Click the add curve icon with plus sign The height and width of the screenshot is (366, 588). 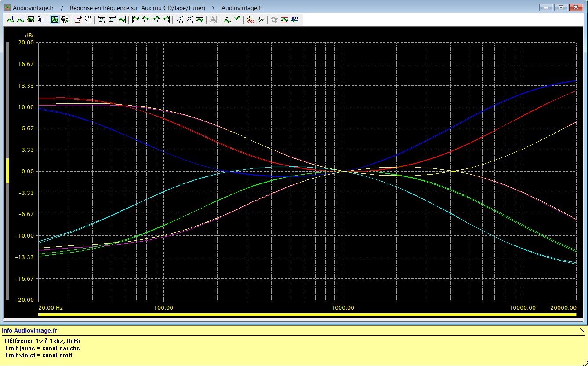tap(11, 19)
